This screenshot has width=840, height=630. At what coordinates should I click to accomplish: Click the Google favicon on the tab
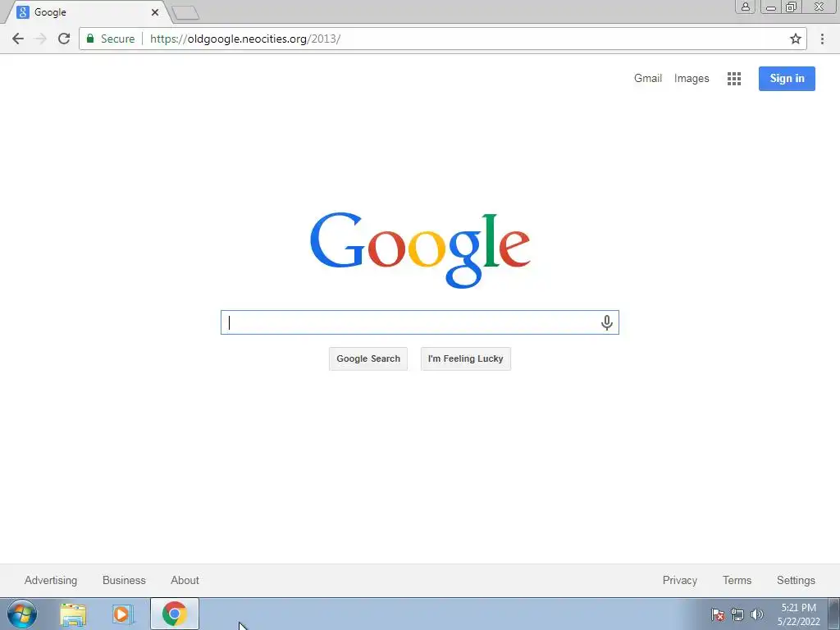tap(22, 11)
